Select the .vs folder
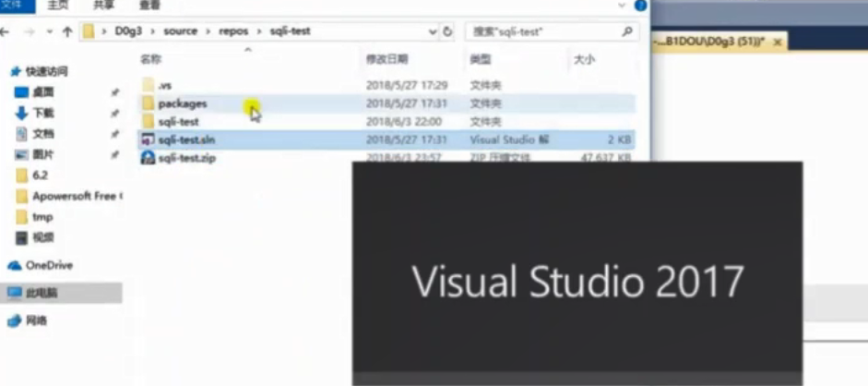This screenshot has width=868, height=386. tap(386, 85)
